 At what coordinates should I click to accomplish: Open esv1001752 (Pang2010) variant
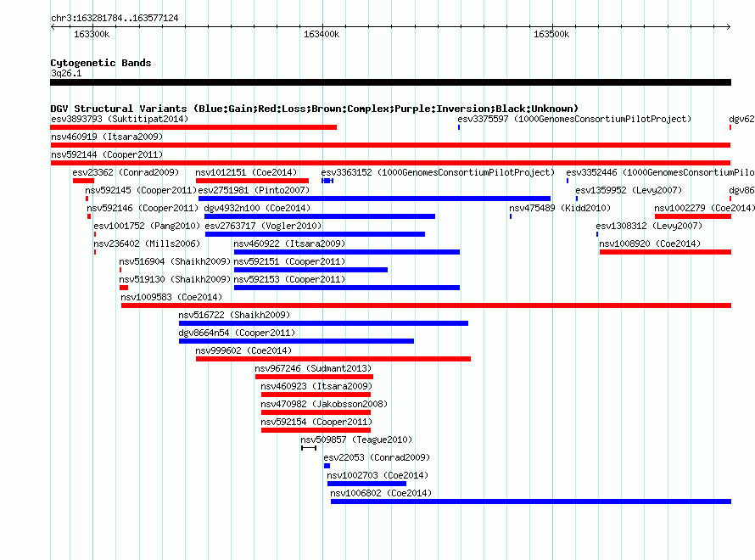click(147, 226)
